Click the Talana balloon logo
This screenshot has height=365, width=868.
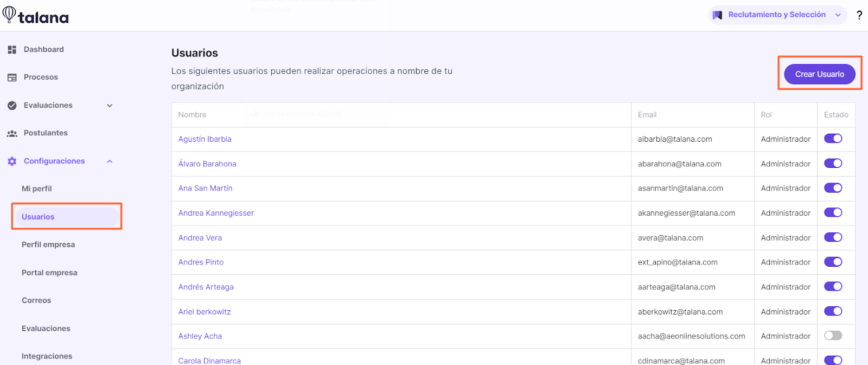coord(9,14)
